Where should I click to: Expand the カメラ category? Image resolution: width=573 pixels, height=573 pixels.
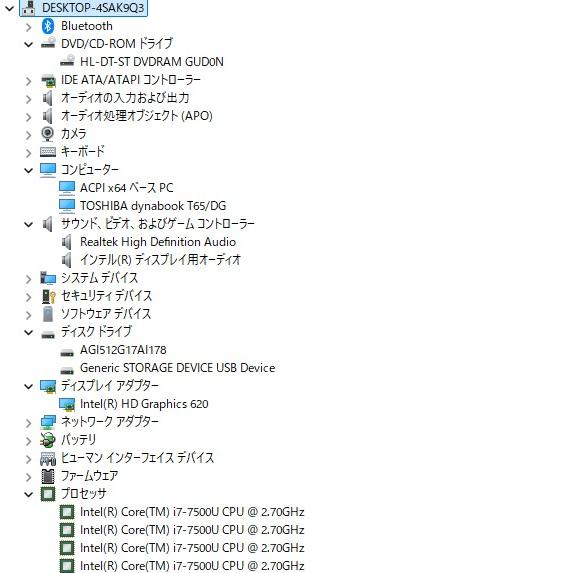(29, 135)
